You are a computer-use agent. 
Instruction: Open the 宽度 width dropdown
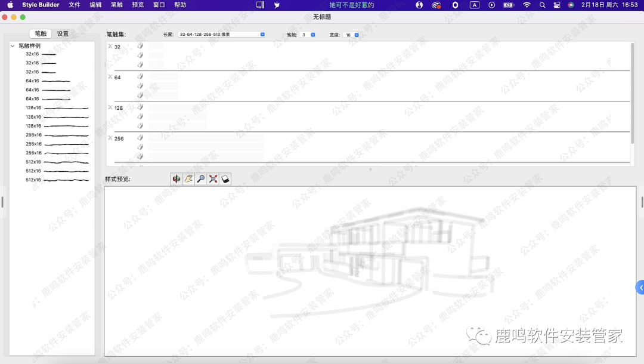pyautogui.click(x=351, y=35)
